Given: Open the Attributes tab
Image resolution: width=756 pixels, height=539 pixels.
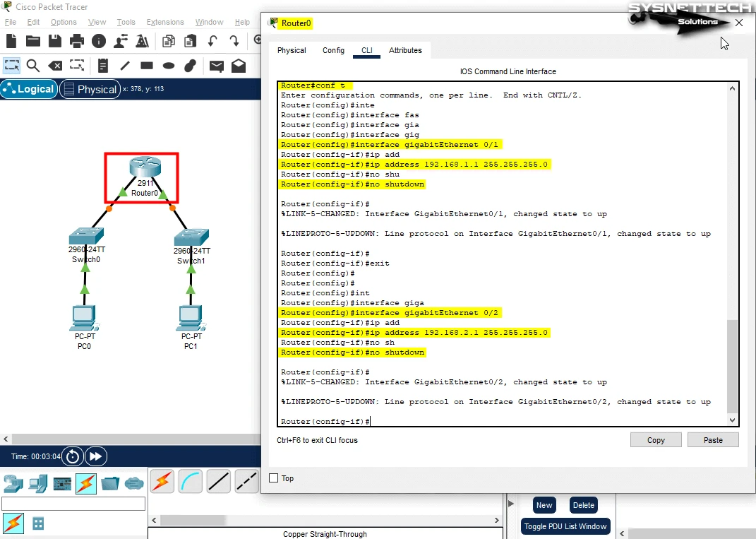Looking at the screenshot, I should [405, 50].
